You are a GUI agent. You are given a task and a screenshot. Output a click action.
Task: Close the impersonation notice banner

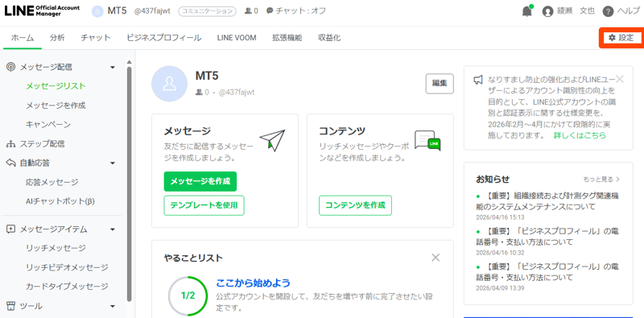(620, 79)
